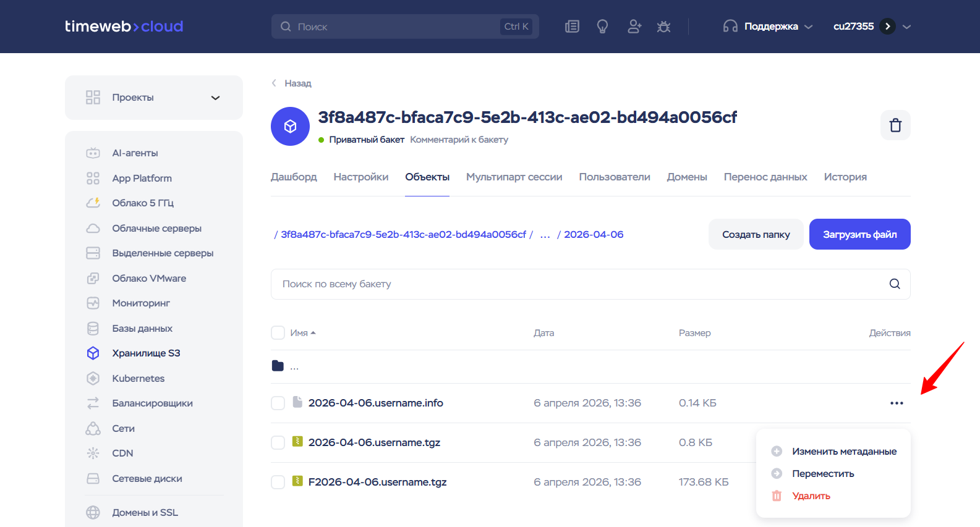
Task: Click the delete bucket trash icon
Action: tap(895, 125)
